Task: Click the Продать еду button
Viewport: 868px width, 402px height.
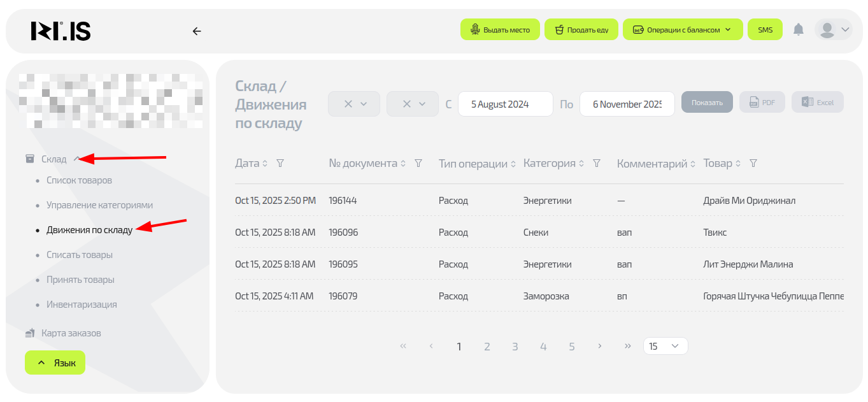Action: (x=581, y=30)
